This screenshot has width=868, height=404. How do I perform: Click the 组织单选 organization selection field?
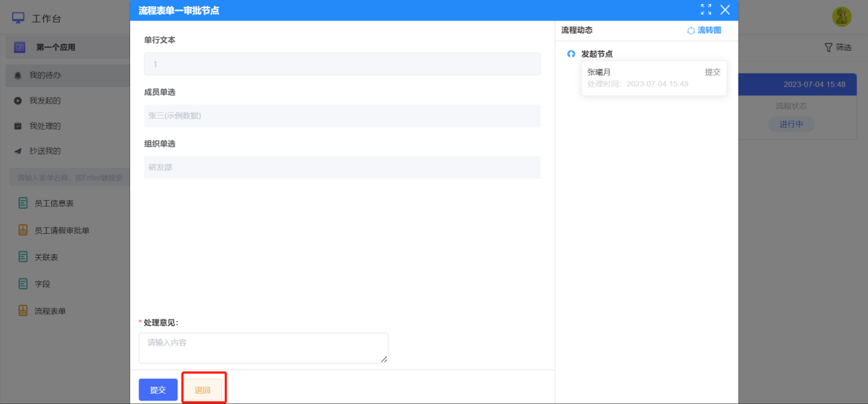click(342, 167)
